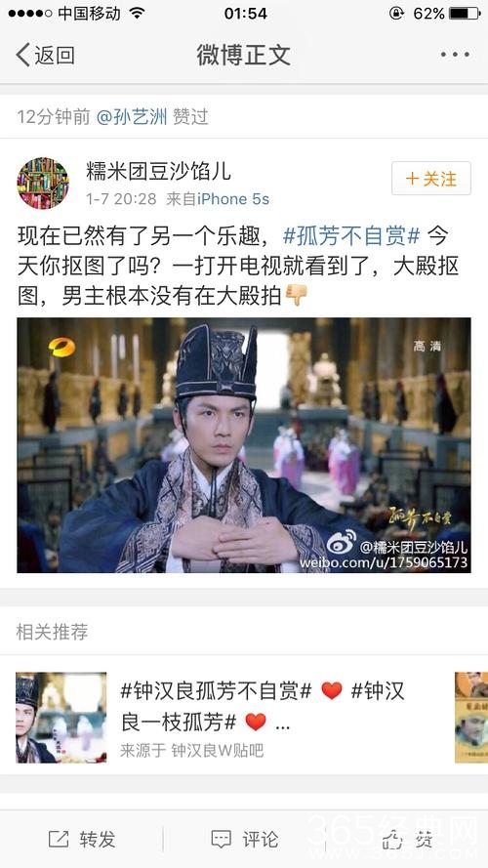Tap the Weibo logo watermark on image
The image size is (488, 868).
coord(341,545)
